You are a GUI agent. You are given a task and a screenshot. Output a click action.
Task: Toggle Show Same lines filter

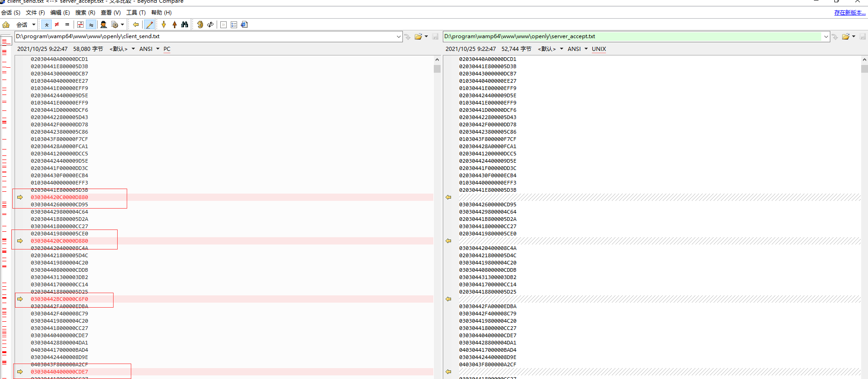[x=67, y=25]
